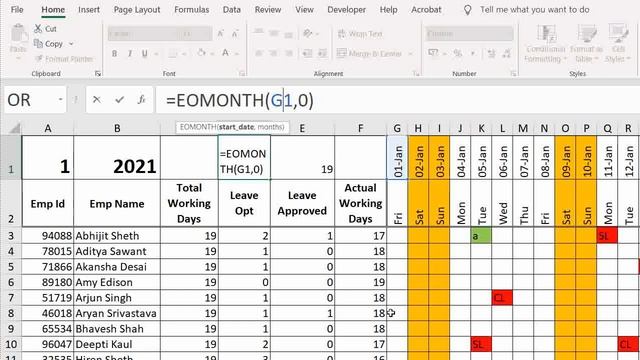Click the red CL cell in Arjun Singh row
The width and height of the screenshot is (640, 360).
(x=502, y=298)
